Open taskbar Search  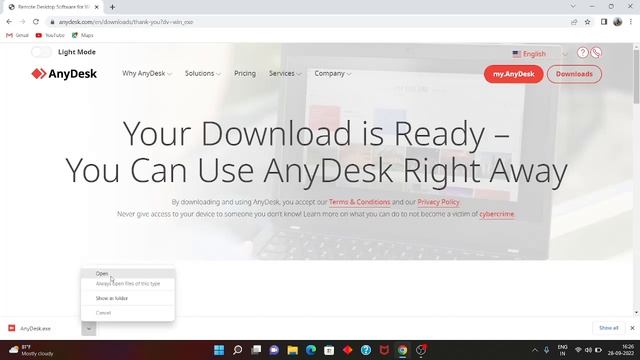(238, 350)
